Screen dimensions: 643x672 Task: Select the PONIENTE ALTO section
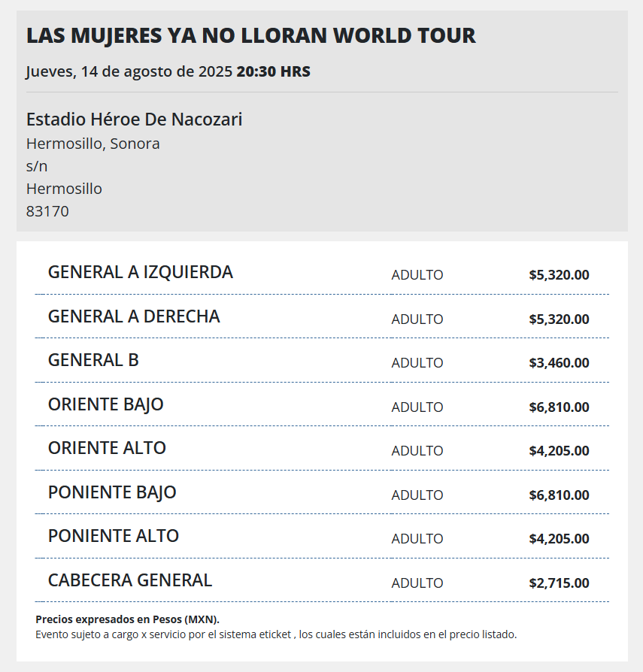[322, 536]
